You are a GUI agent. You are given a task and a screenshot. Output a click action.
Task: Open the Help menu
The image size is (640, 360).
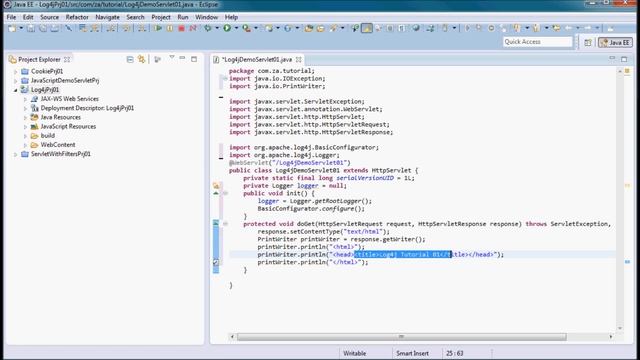coord(231,17)
